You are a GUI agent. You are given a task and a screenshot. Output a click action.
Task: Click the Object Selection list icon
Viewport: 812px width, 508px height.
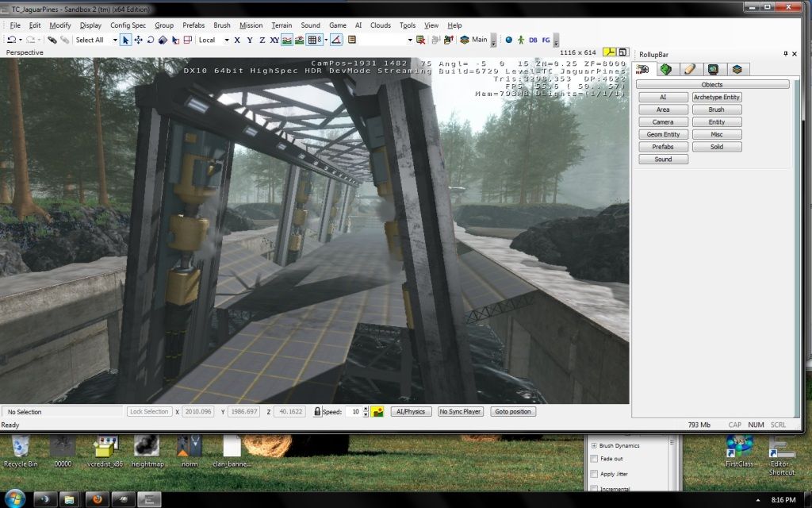point(351,40)
